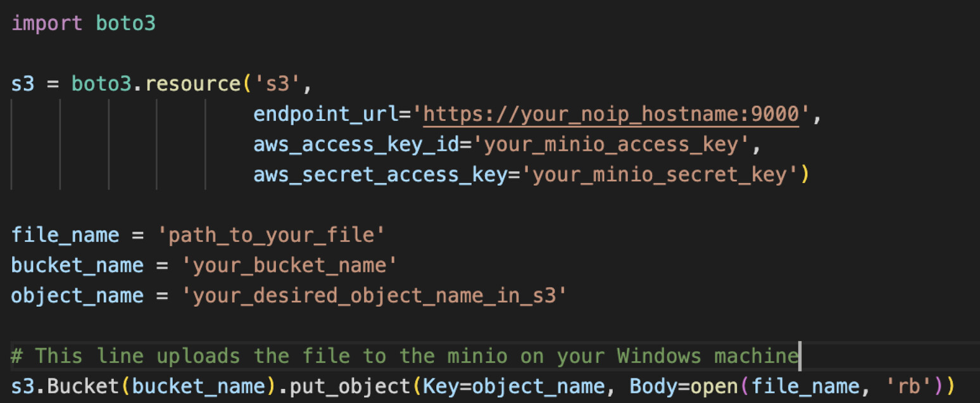Click the 'your_desired_object_name_in_s3' string

[x=374, y=295]
